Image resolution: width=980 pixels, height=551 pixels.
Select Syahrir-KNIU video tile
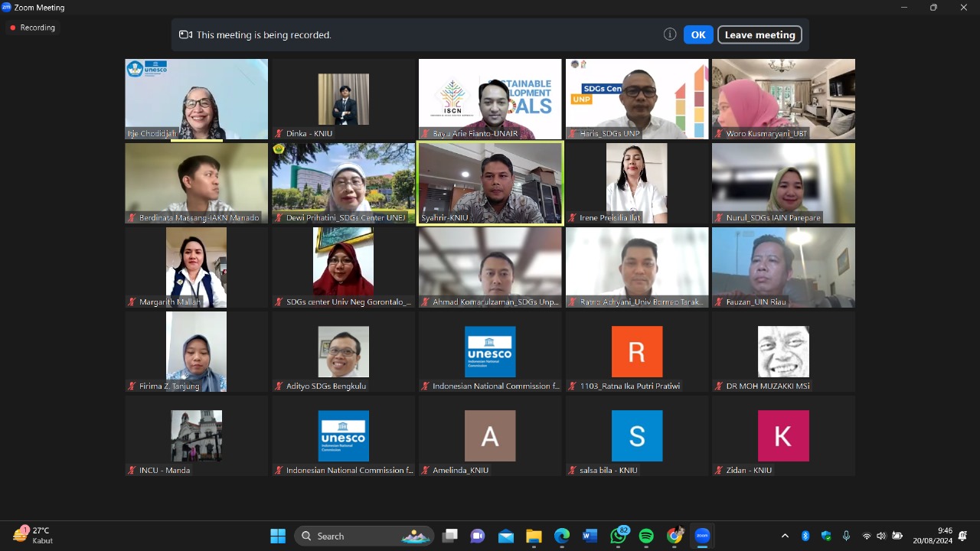(490, 182)
